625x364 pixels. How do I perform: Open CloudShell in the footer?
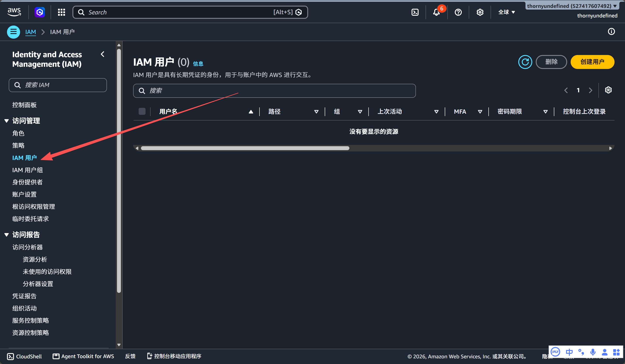pos(24,356)
